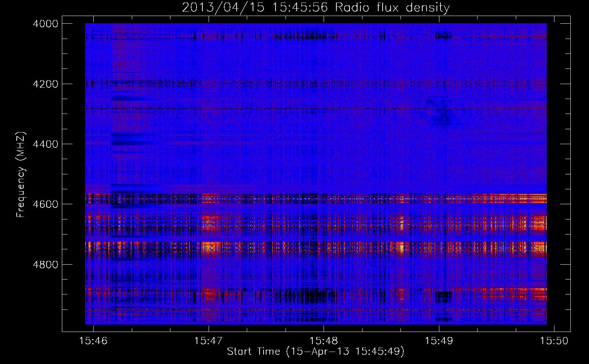Image resolution: width=589 pixels, height=364 pixels.
Task: Select the 4400 frequency tick label
Action: click(46, 144)
